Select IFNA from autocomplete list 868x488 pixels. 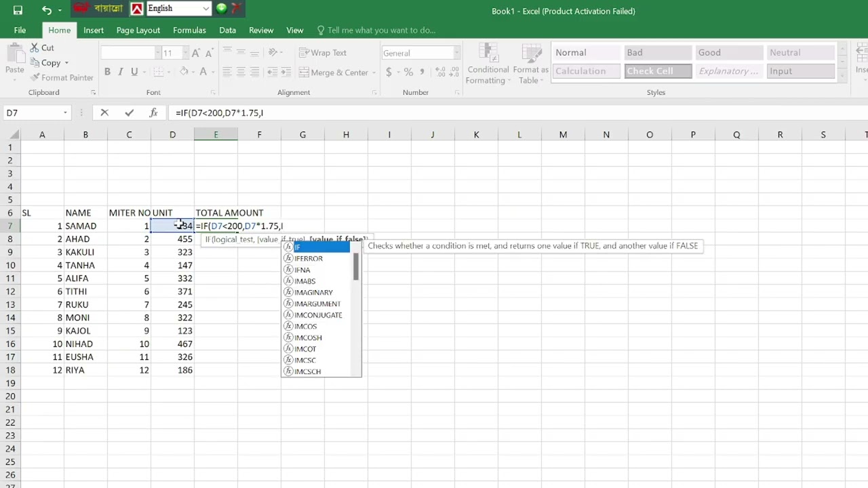click(x=317, y=270)
